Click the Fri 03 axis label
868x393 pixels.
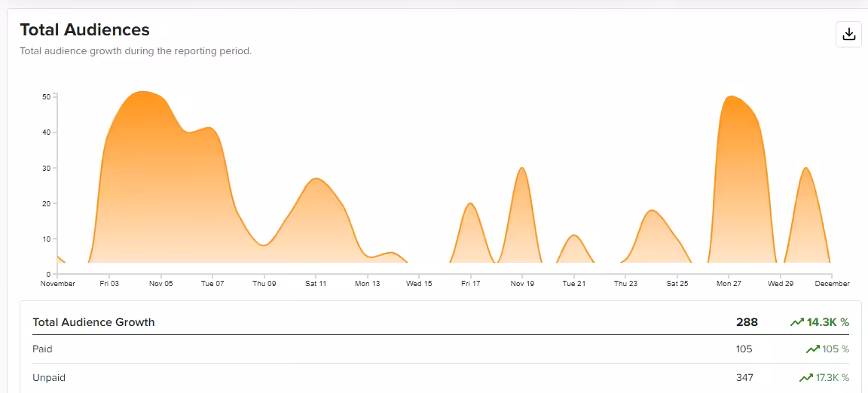click(109, 283)
